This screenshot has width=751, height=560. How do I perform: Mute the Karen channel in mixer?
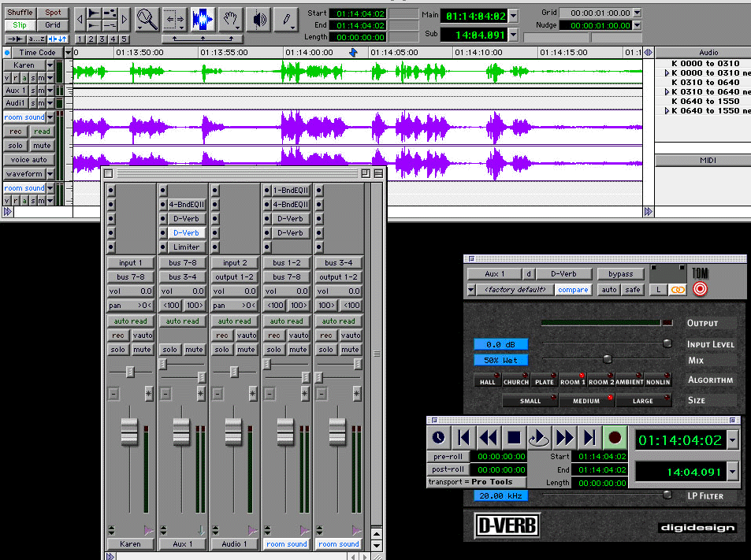pyautogui.click(x=142, y=350)
